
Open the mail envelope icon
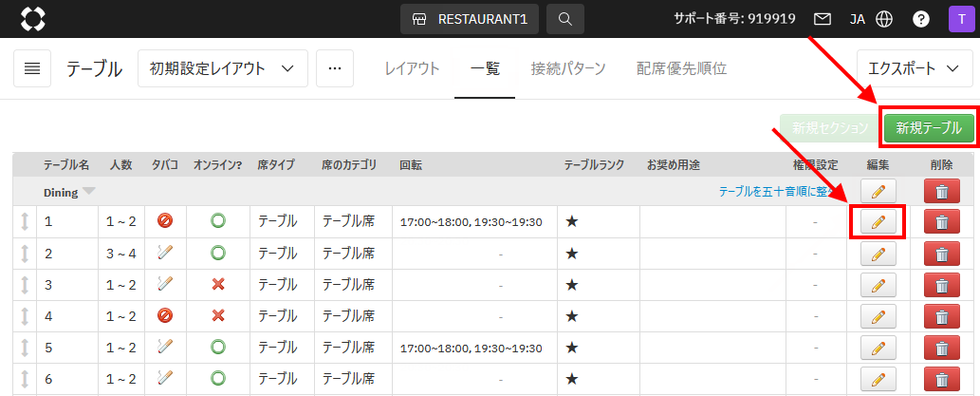[823, 19]
